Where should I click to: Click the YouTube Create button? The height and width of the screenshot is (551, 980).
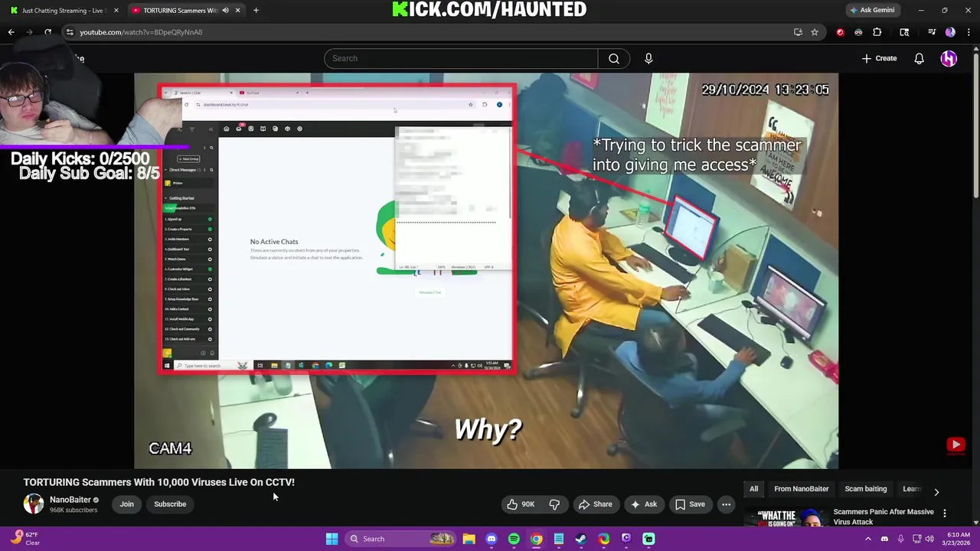(880, 58)
